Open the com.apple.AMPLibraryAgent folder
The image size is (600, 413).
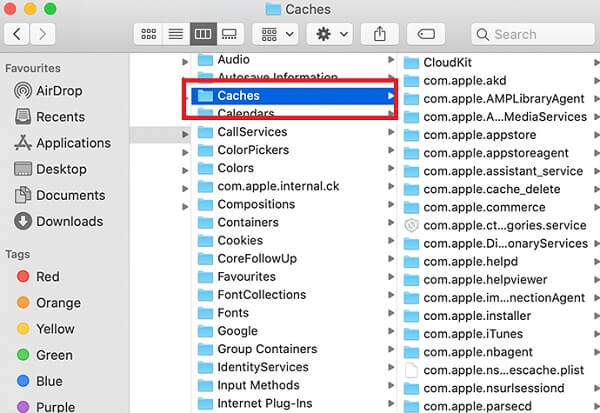coord(501,99)
